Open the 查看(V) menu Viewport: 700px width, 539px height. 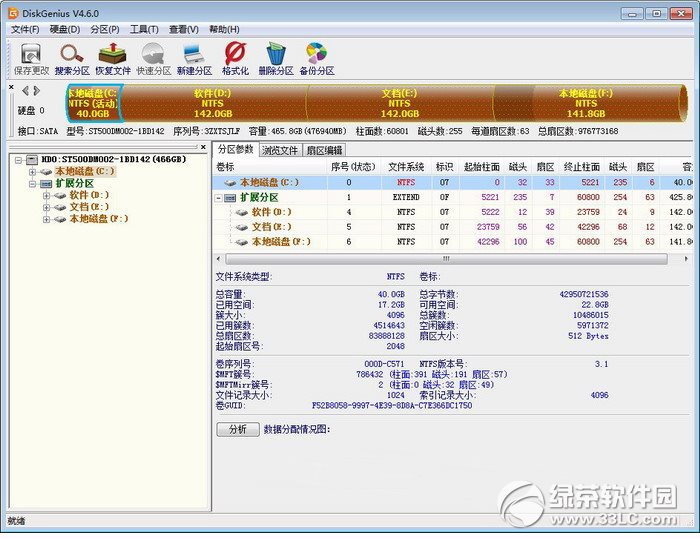coord(184,29)
